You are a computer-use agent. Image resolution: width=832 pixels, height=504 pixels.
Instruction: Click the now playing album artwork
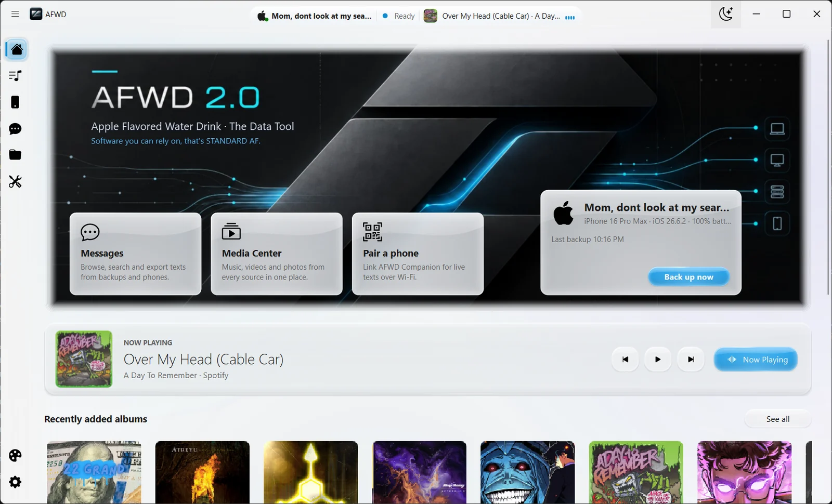pyautogui.click(x=84, y=359)
